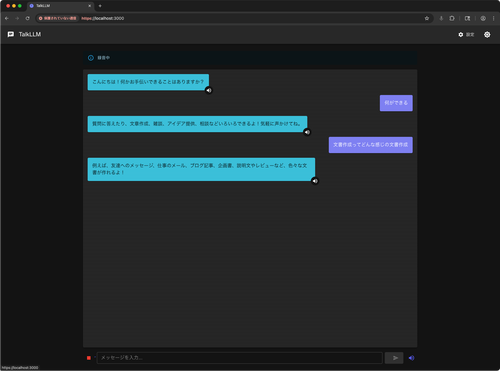500x371 pixels.
Task: Focus the message input field
Action: pyautogui.click(x=239, y=358)
